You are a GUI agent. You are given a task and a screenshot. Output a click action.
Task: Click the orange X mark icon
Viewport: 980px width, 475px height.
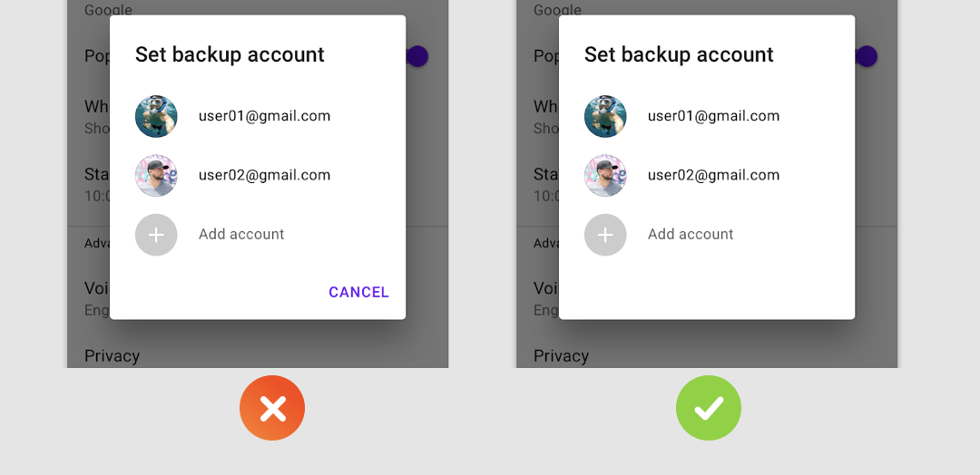272,408
